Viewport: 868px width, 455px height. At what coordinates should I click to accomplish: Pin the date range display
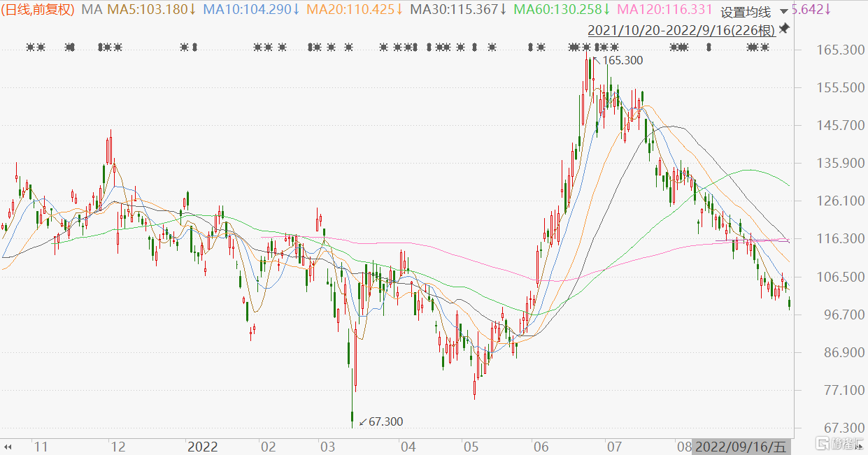784,29
